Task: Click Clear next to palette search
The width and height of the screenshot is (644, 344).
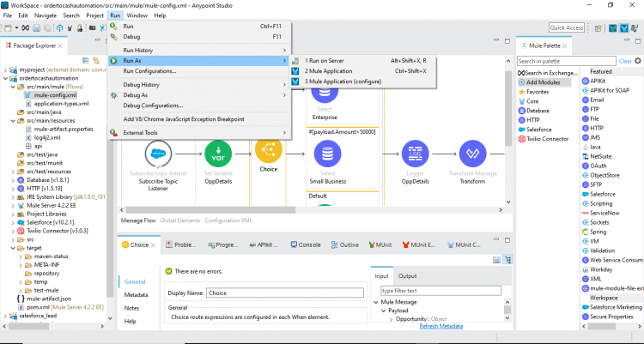Action: (625, 61)
